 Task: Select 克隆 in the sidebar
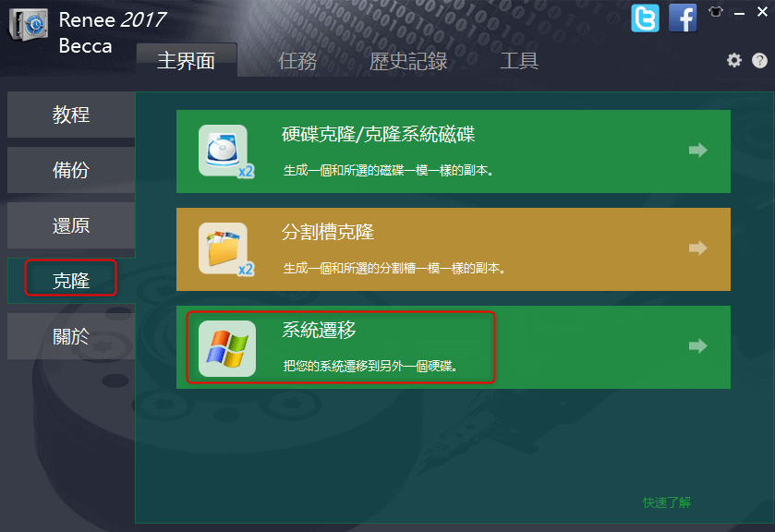pyautogui.click(x=71, y=281)
